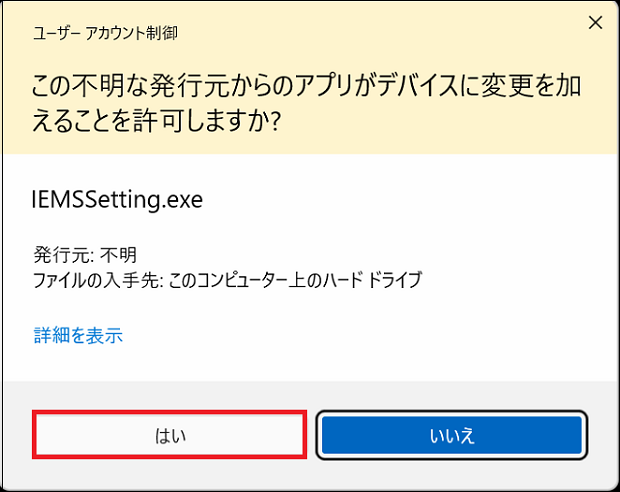The image size is (620, 492).
Task: Click the heading line starting with この不明な発行元
Action: (306, 86)
